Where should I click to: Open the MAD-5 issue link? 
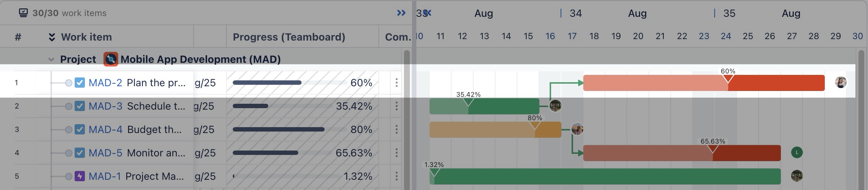click(105, 153)
